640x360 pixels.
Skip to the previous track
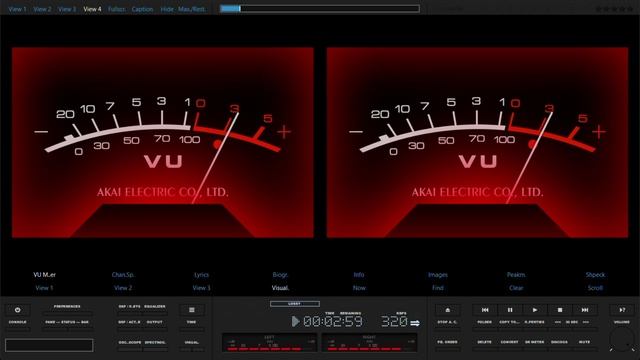tap(485, 310)
